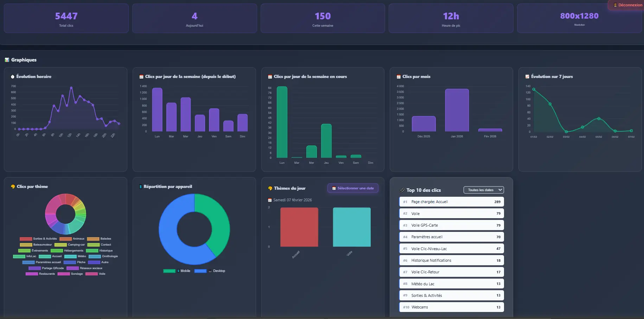The image size is (644, 319).
Task: Click the Total clics stat card
Action: 66,18
